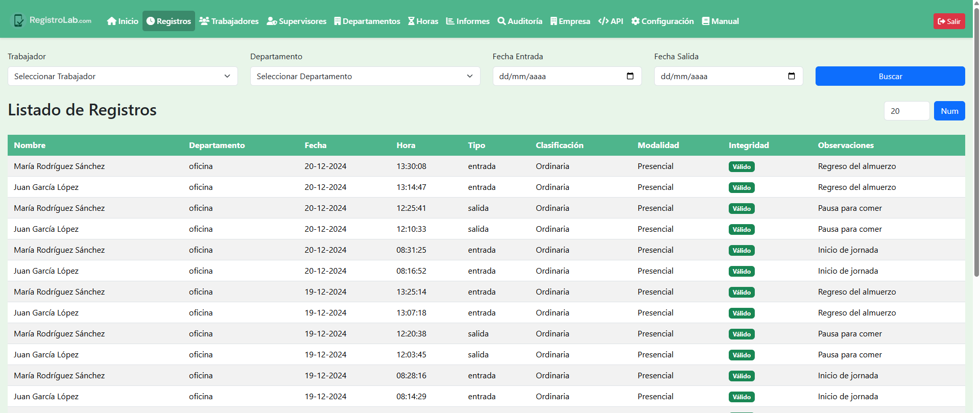Open the Supervisores page
Screen dimensions: 980x413
(297, 21)
